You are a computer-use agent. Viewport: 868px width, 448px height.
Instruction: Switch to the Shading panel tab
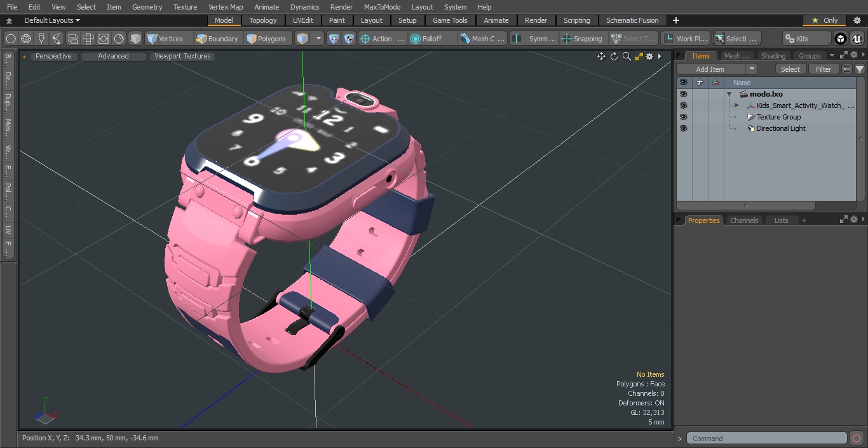pos(773,56)
